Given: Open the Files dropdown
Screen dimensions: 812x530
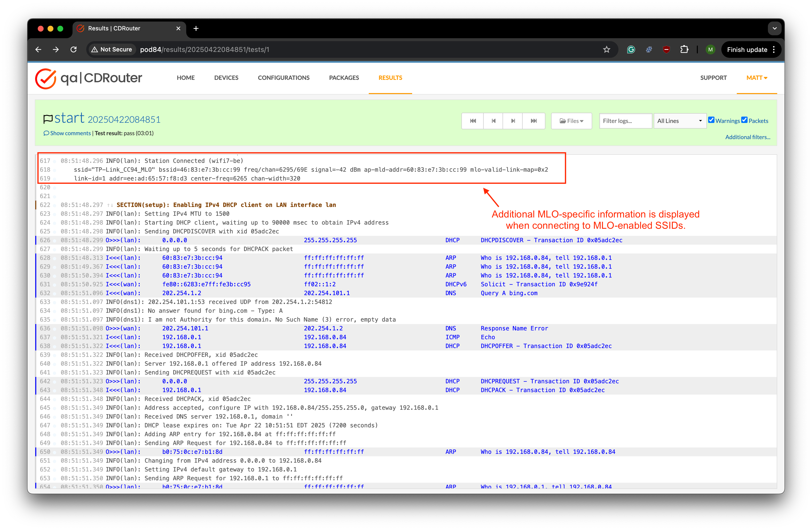Looking at the screenshot, I should (x=571, y=121).
